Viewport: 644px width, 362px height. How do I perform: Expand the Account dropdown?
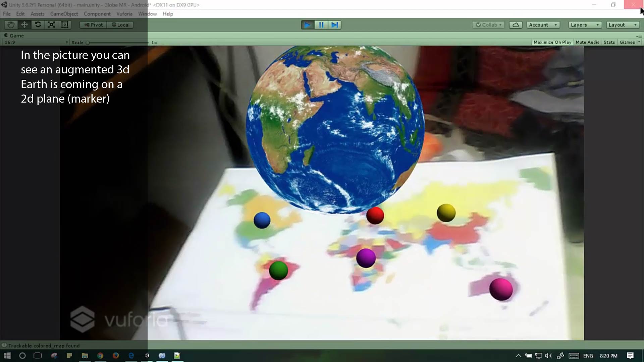coord(543,25)
